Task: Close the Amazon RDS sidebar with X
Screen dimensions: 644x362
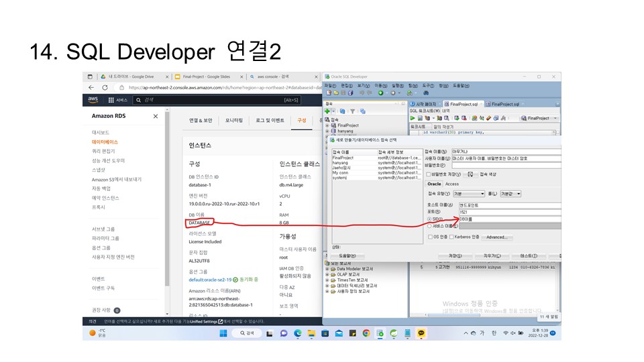Action: pyautogui.click(x=155, y=116)
